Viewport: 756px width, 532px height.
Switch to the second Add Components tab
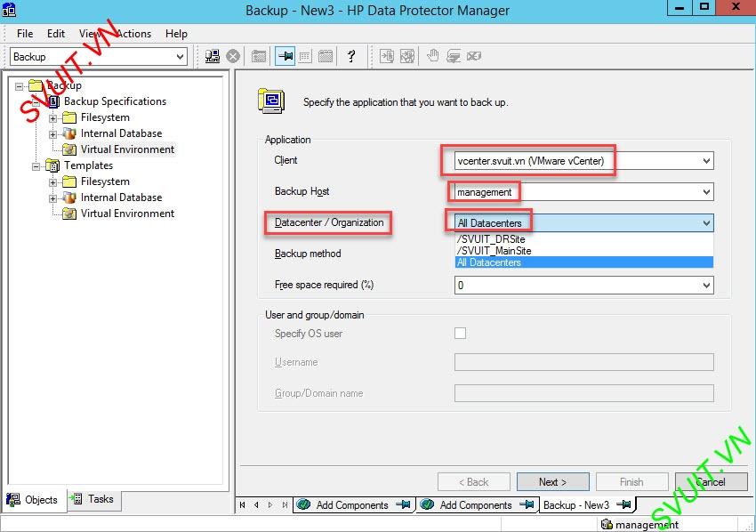point(478,504)
